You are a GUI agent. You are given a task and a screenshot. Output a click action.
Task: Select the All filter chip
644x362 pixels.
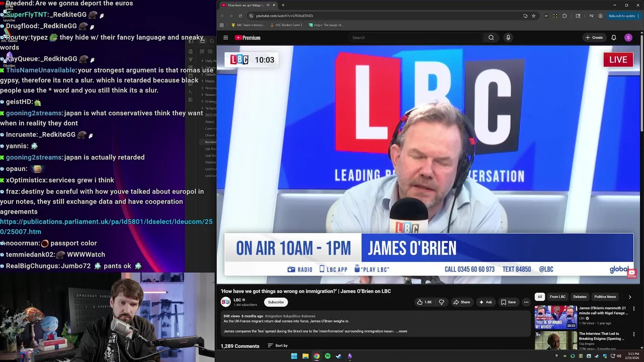540,297
